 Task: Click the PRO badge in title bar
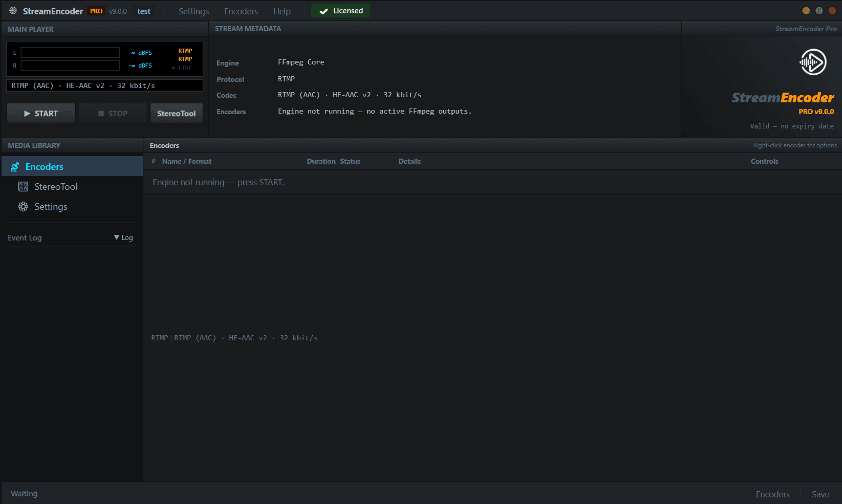[96, 11]
